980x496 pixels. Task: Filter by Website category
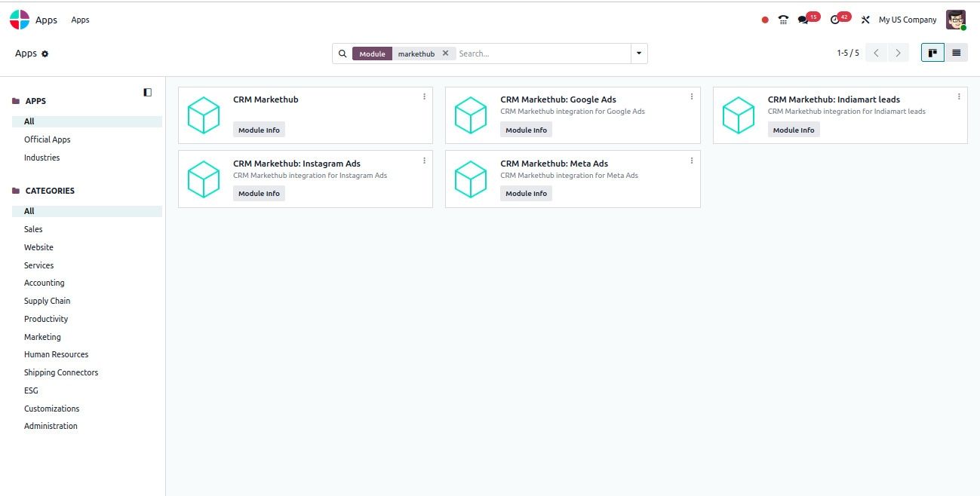pos(38,247)
